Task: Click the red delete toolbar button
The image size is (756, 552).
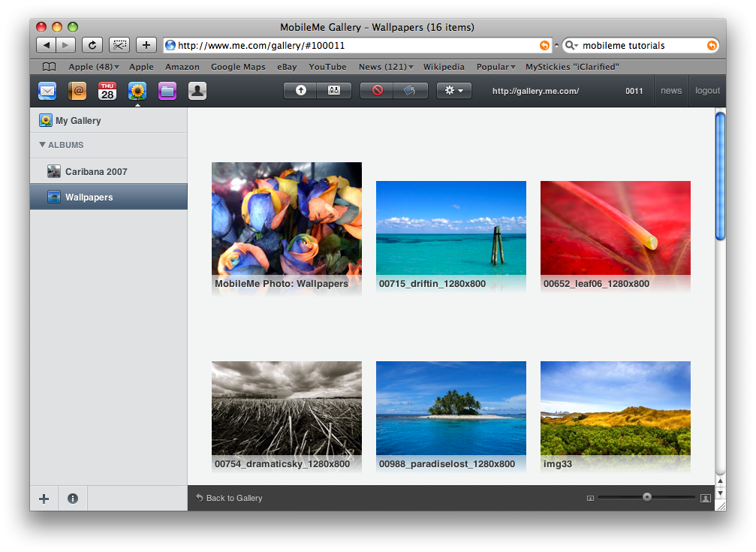Action: [378, 90]
